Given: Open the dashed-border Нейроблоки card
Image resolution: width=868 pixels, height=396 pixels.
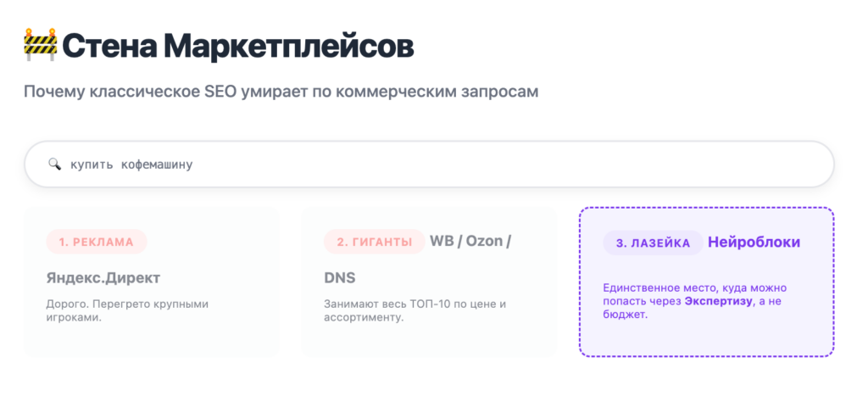Looking at the screenshot, I should tap(706, 282).
